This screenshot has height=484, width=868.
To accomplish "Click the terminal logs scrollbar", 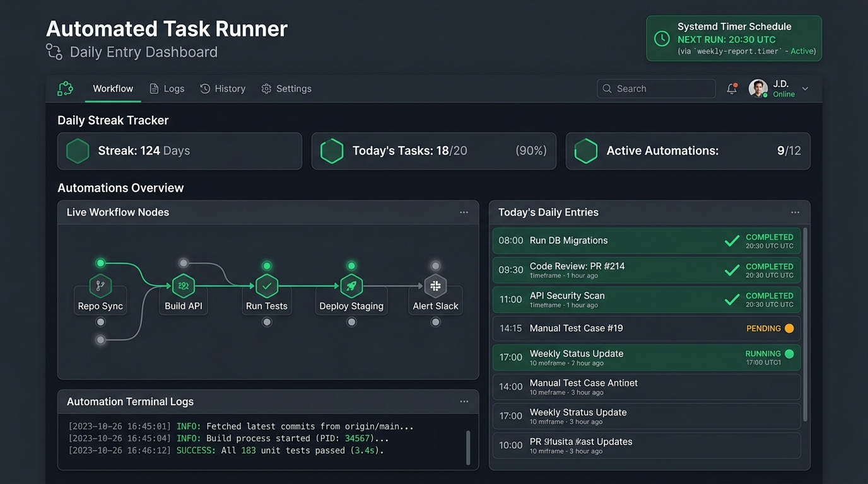I will [468, 447].
